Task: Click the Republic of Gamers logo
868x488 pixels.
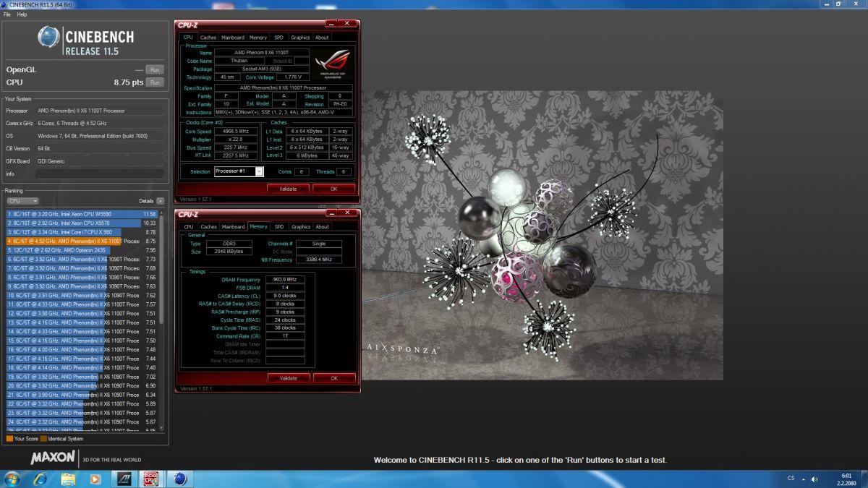Action: [x=332, y=65]
